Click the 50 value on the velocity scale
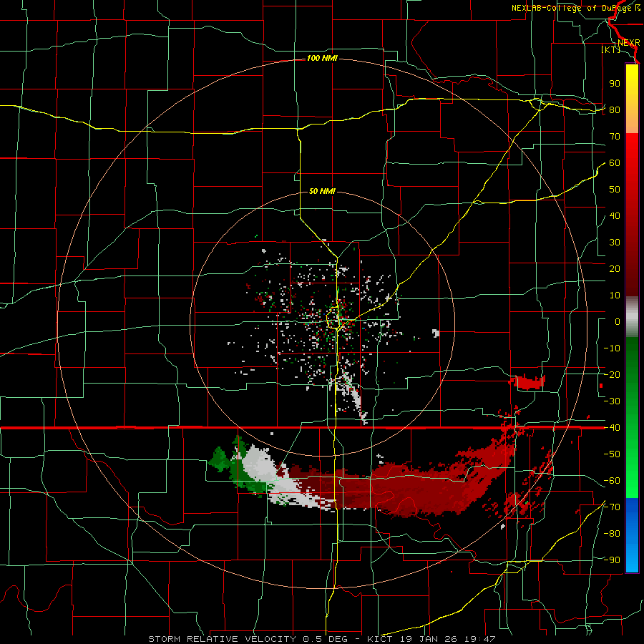 615,190
